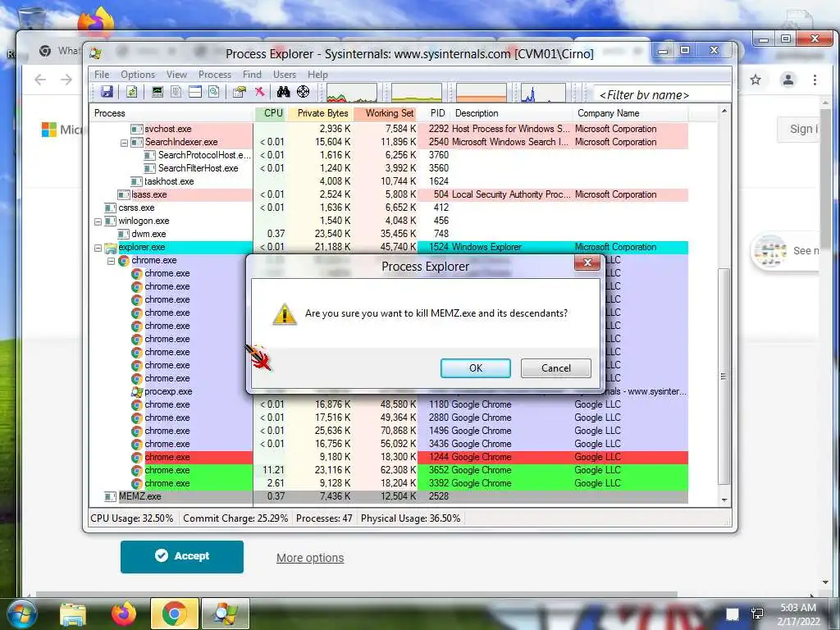This screenshot has width=840, height=630.
Task: Toggle the Show Process Tree toolbar icon
Action: click(176, 92)
